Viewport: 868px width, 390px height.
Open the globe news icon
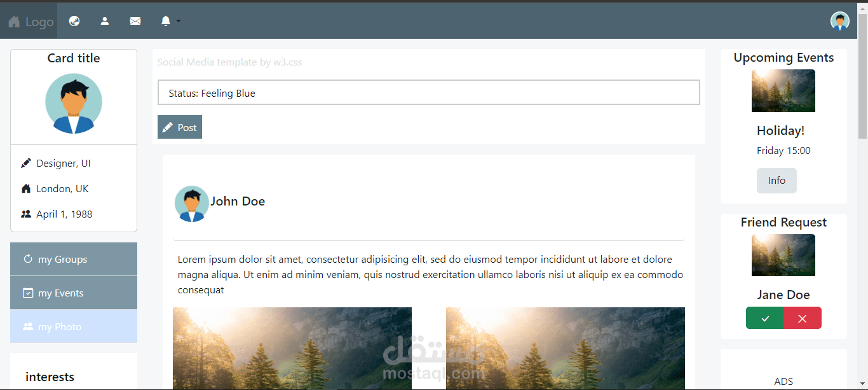click(x=74, y=21)
